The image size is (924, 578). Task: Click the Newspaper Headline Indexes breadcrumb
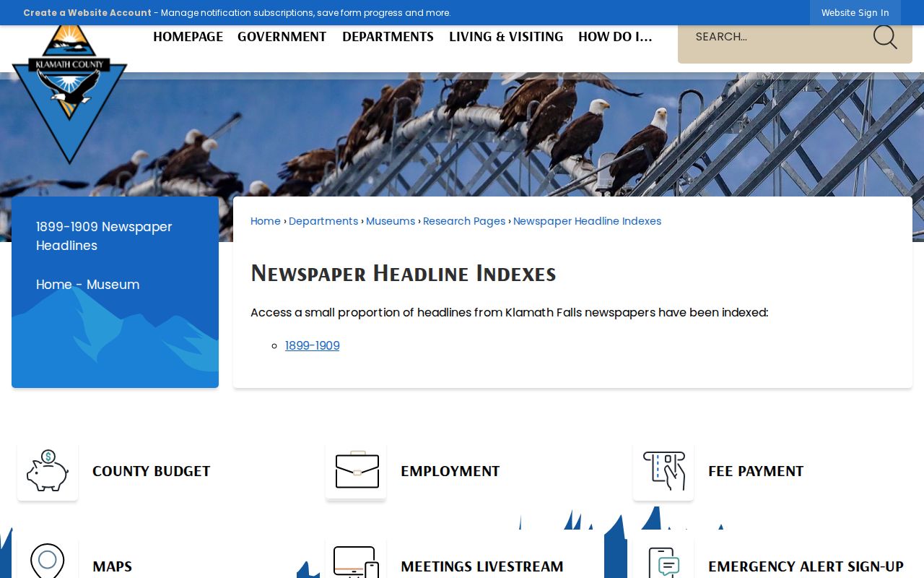[x=587, y=221]
